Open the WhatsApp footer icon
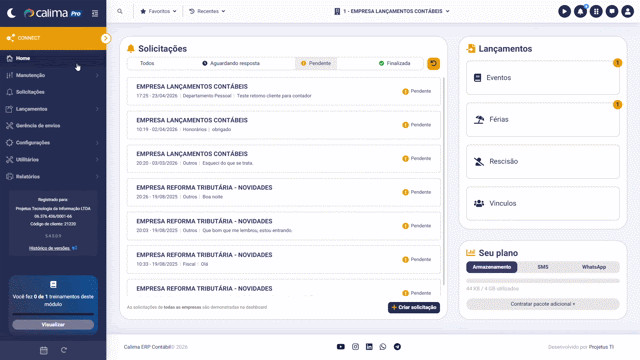Viewport: 640px width, 360px height. [383, 347]
